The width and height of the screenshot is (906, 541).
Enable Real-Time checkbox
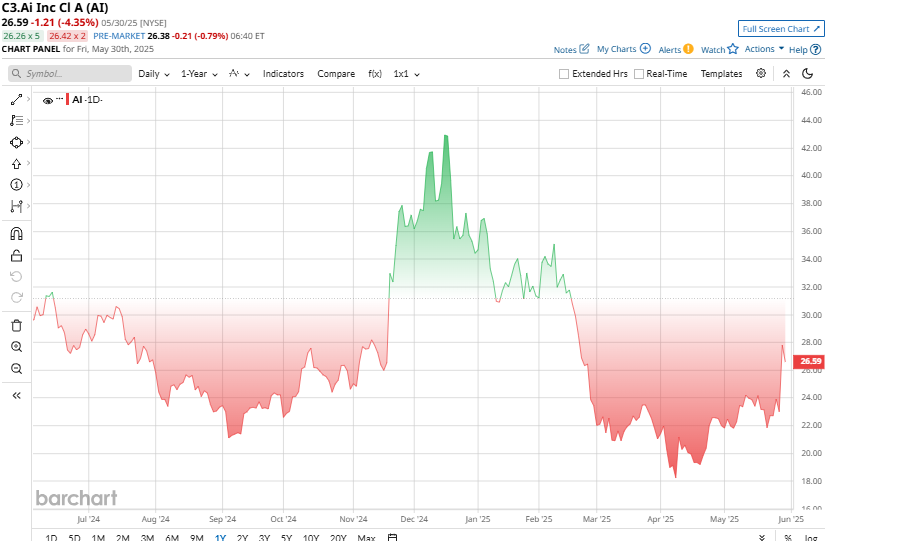coord(639,74)
